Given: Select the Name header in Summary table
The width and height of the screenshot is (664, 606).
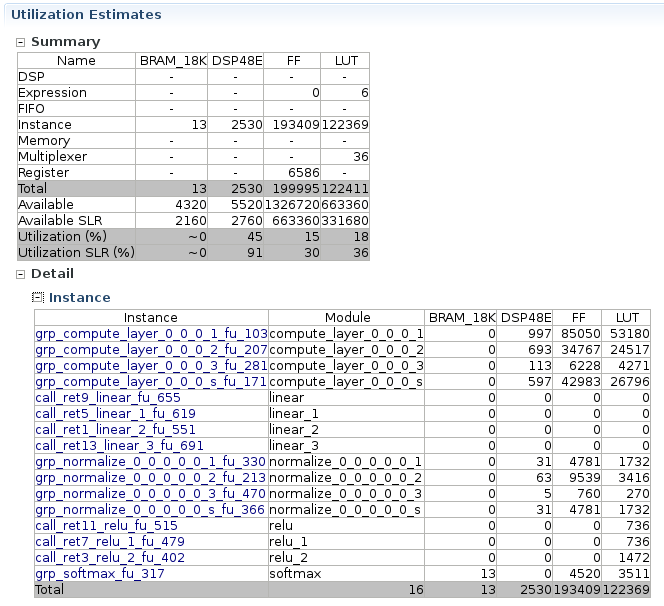Looking at the screenshot, I should [x=76, y=61].
